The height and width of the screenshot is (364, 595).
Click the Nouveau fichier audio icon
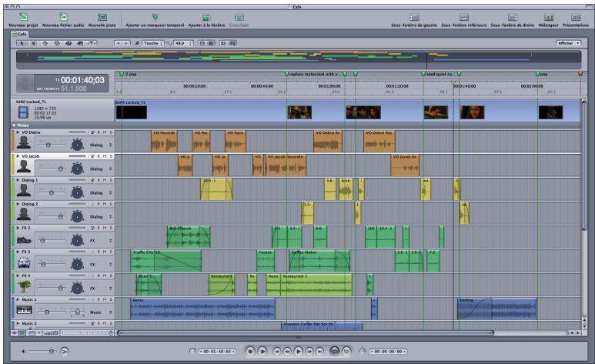tap(63, 17)
